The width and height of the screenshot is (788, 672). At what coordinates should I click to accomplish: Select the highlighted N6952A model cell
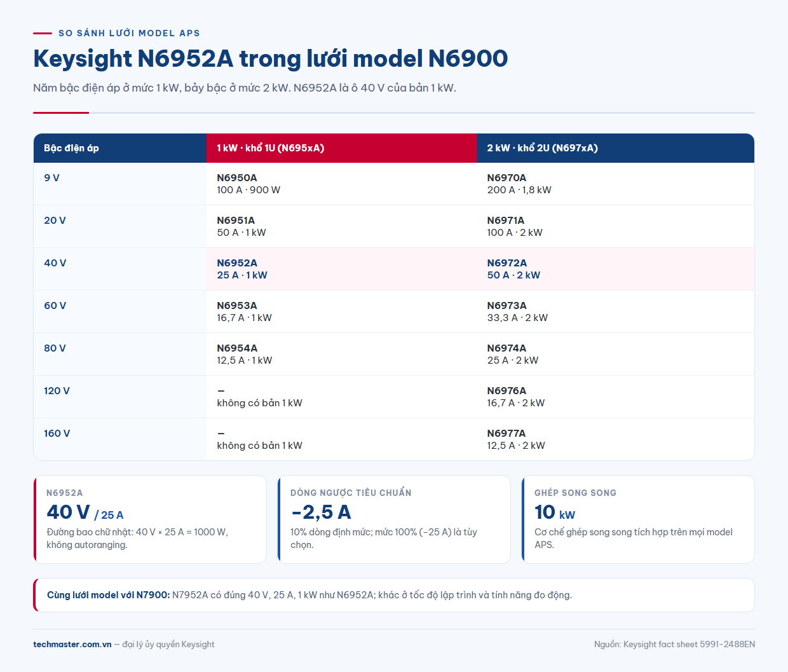(x=342, y=269)
